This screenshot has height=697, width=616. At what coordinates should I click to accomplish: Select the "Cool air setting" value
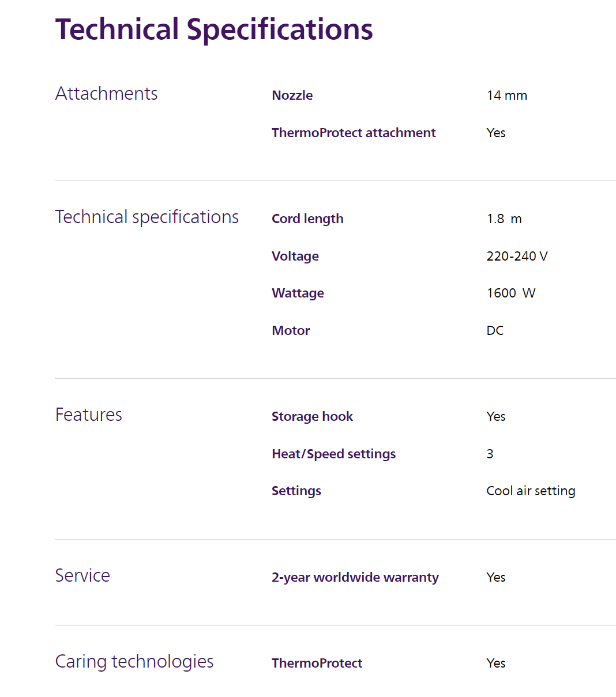pos(531,491)
